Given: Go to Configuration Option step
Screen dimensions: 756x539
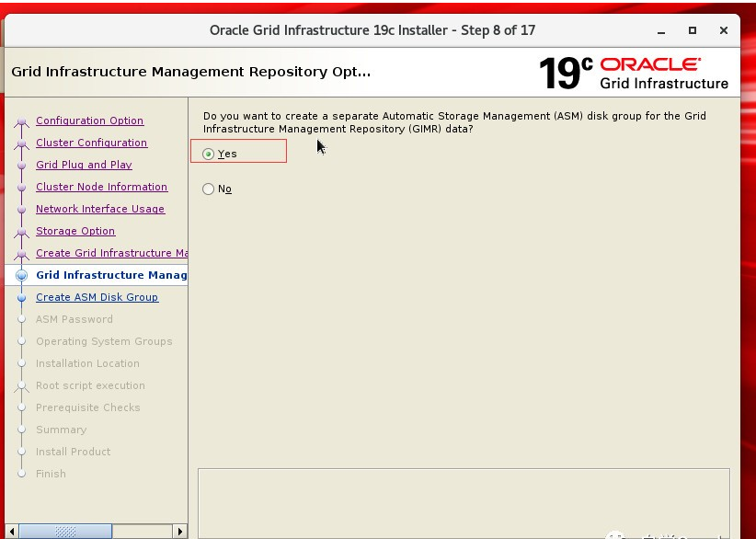Looking at the screenshot, I should click(90, 120).
